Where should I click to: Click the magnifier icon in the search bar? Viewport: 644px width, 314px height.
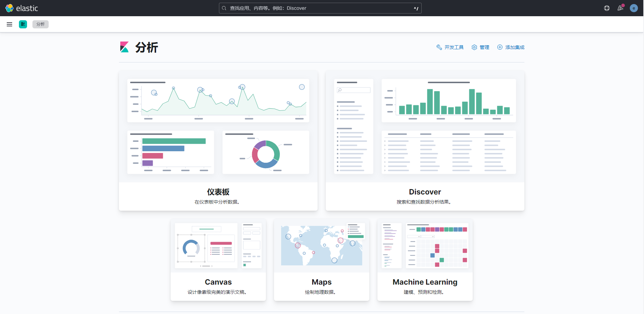(x=224, y=8)
